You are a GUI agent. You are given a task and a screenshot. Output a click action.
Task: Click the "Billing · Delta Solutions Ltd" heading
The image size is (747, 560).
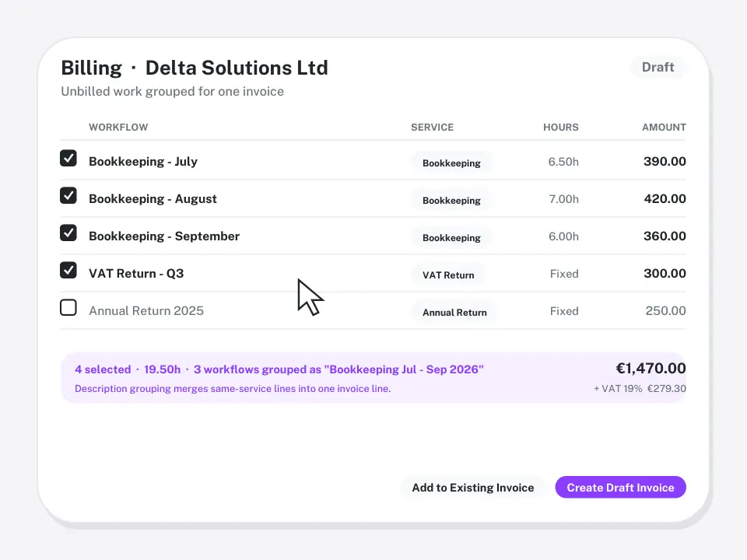point(195,68)
